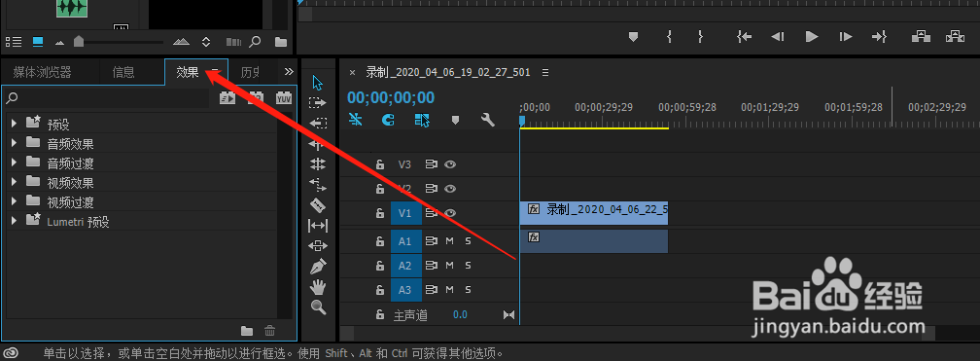Open timeline display settings wrench

click(x=488, y=120)
